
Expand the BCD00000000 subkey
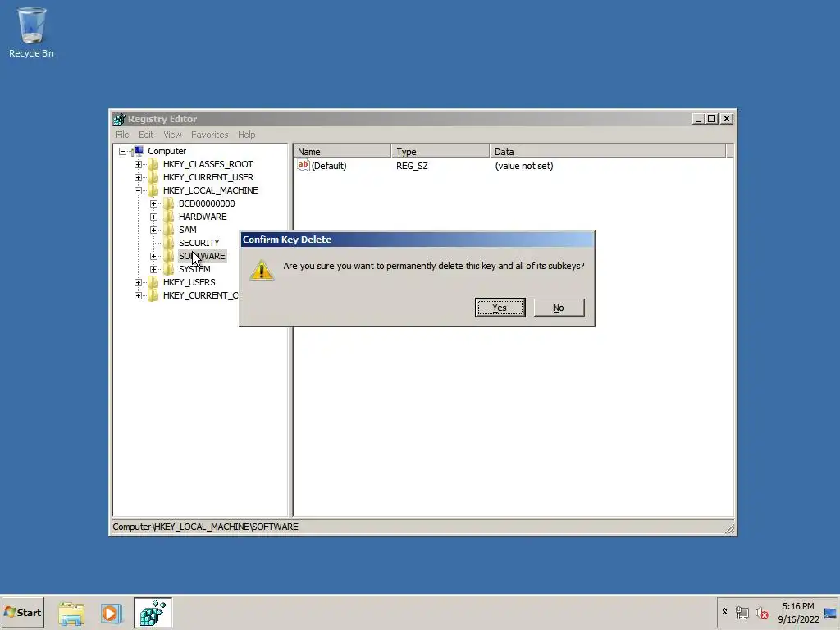153,203
